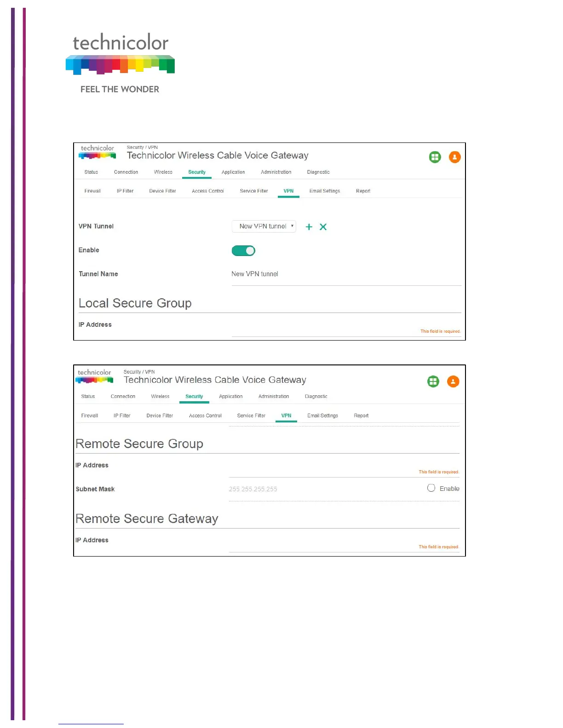Go to Firewall subtab in upper screenshot

click(92, 191)
